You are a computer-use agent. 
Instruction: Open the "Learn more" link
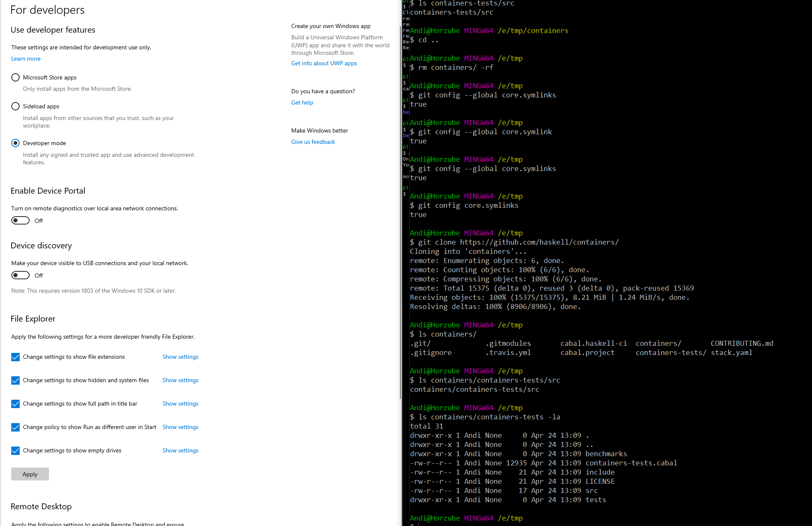pos(25,59)
